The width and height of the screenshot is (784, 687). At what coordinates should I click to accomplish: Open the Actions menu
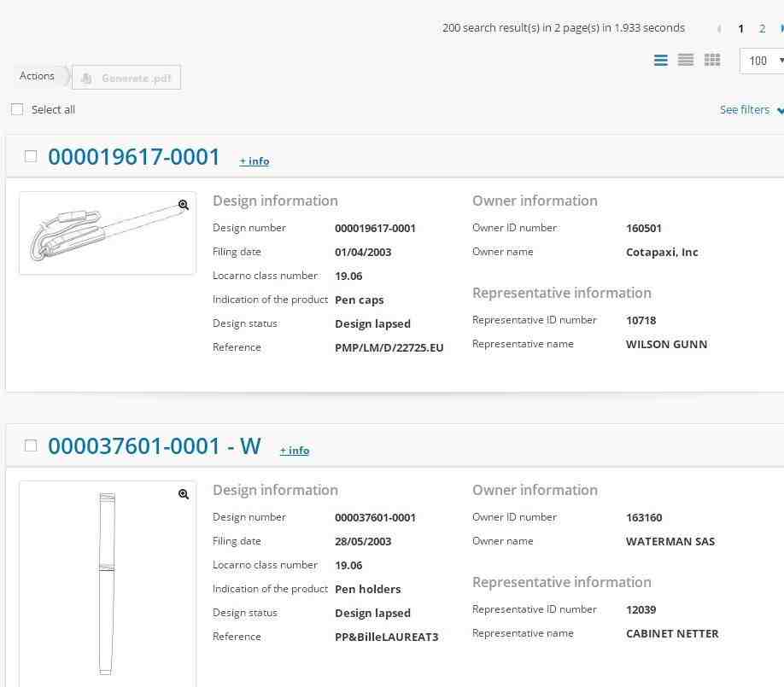pyautogui.click(x=37, y=76)
